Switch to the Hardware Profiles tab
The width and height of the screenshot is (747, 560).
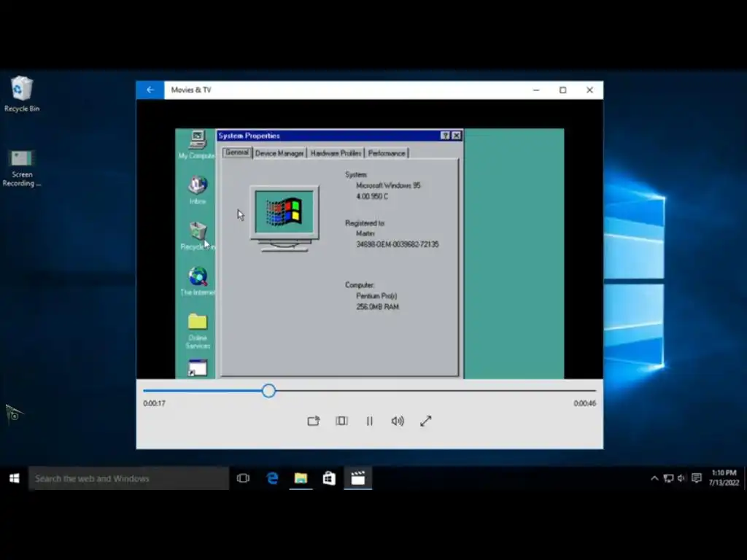336,153
